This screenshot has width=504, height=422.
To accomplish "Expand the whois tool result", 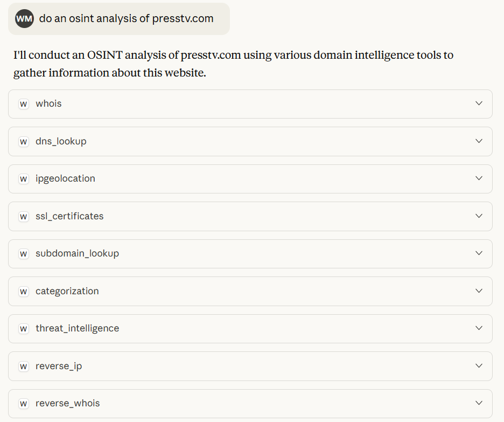I will [x=479, y=103].
